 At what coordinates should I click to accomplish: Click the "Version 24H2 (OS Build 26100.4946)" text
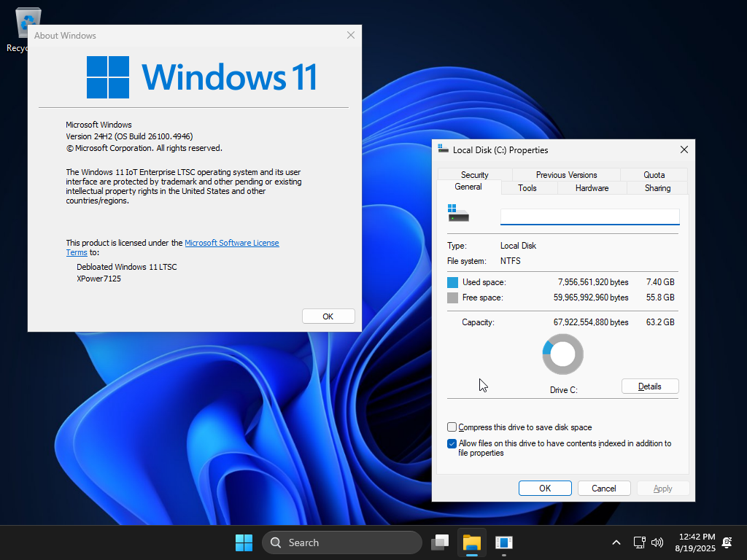click(129, 136)
